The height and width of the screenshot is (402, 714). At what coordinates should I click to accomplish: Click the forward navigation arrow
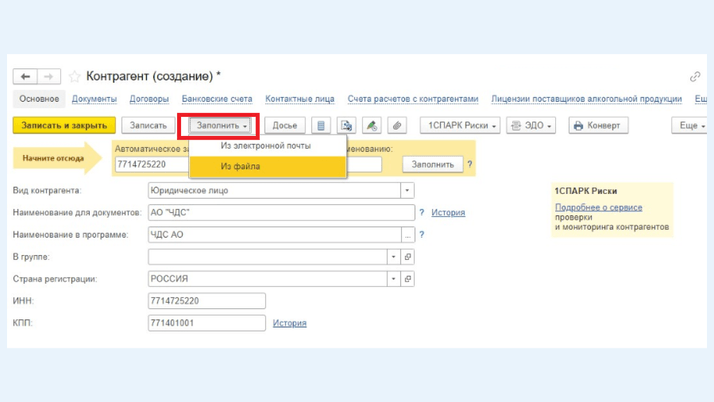pyautogui.click(x=48, y=76)
